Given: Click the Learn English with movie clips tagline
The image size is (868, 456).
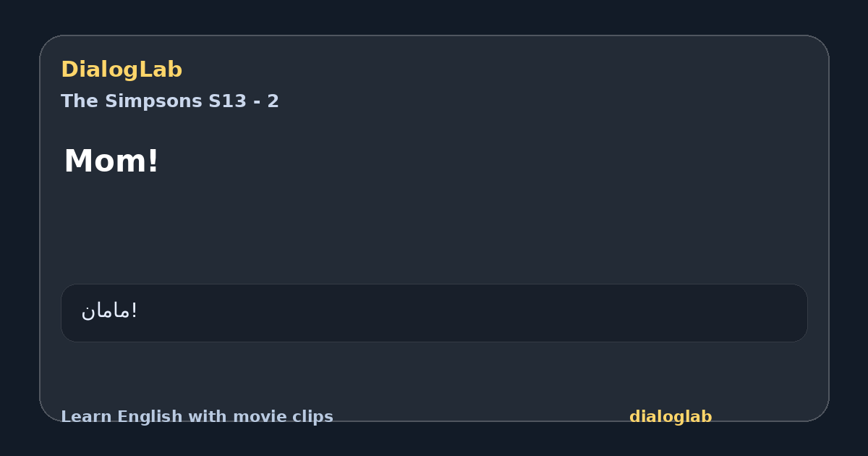Looking at the screenshot, I should click(197, 417).
